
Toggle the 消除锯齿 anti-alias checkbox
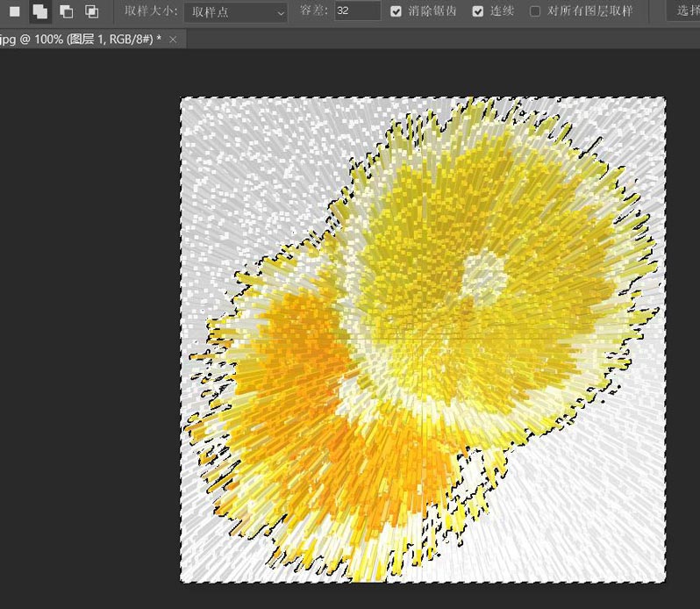click(396, 11)
